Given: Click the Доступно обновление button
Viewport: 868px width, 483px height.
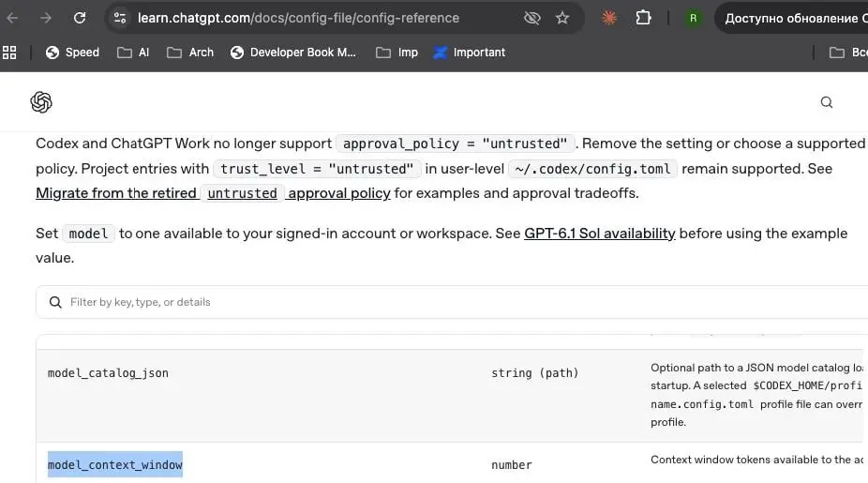Looking at the screenshot, I should coord(793,18).
